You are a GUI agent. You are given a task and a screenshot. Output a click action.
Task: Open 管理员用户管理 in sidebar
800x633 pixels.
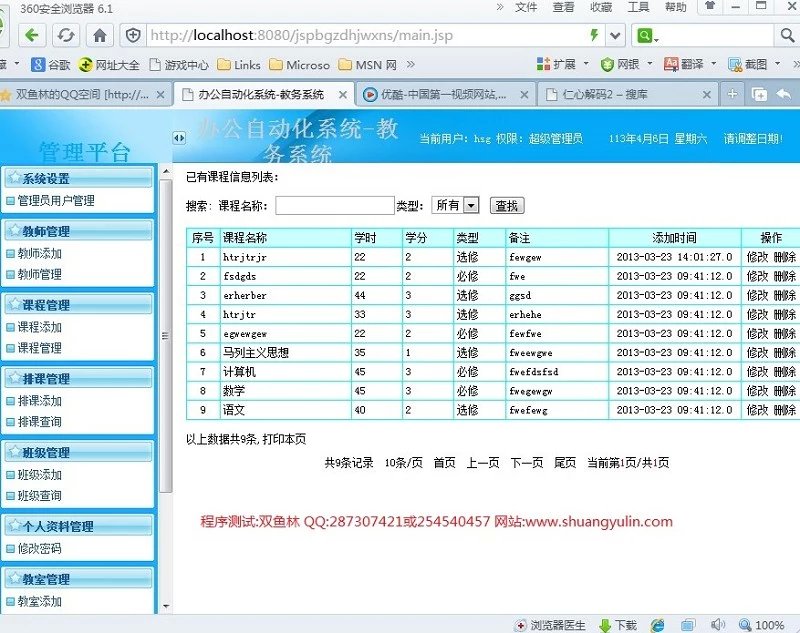coord(56,200)
